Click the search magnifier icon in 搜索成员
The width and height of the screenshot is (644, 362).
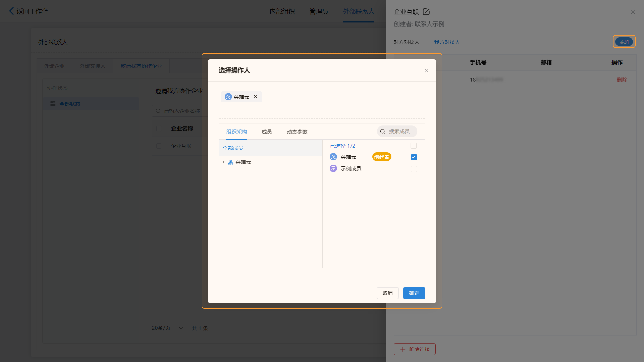pos(383,132)
